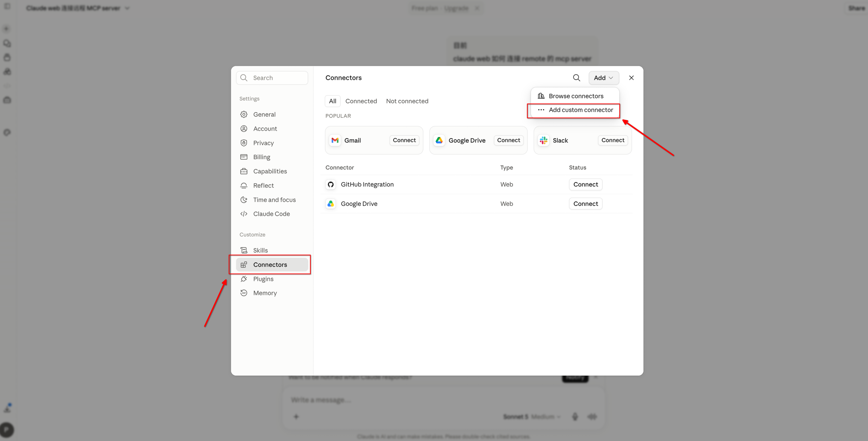Click the Connectors blocks icon
Viewport: 868px width, 441px height.
244,265
